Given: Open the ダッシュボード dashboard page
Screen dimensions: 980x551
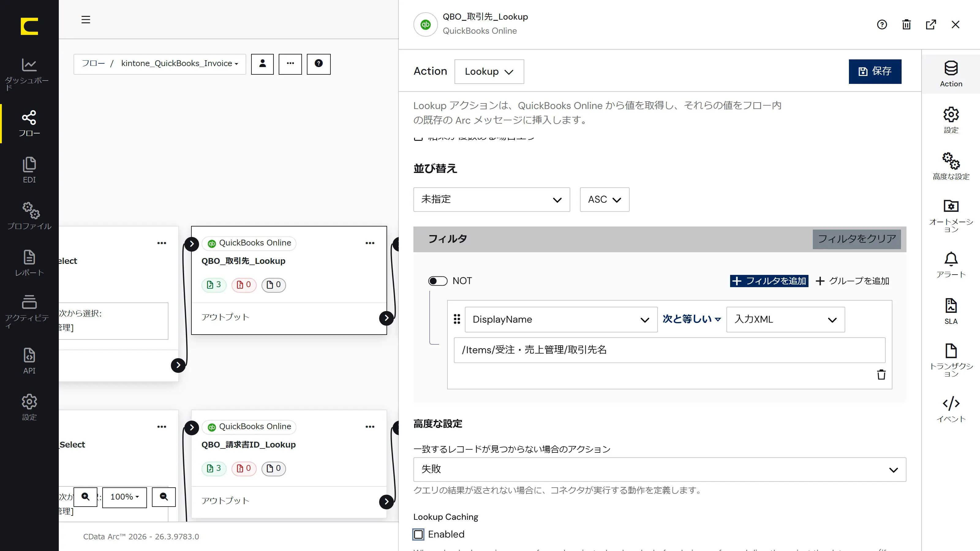Looking at the screenshot, I should coord(29,74).
